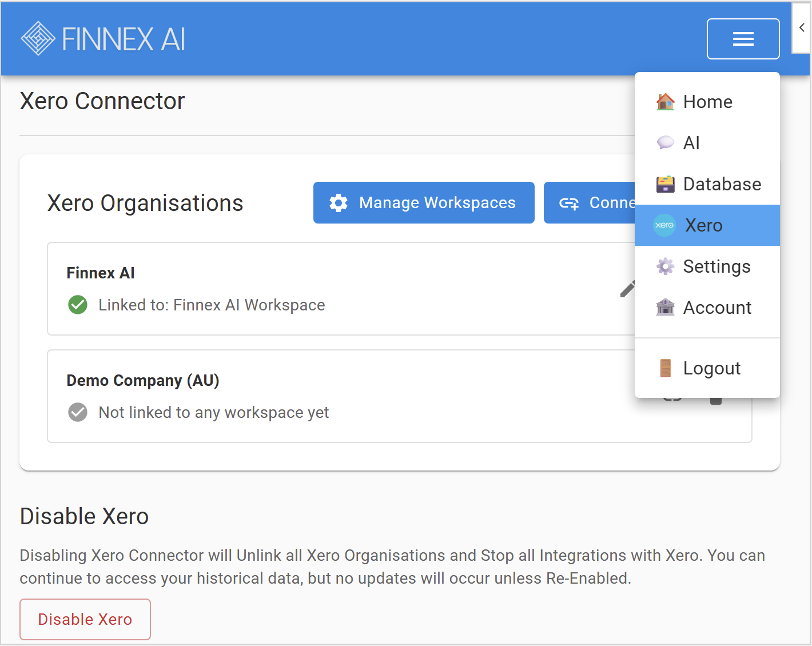Click the Disabling Xero Connector description paragraph
The height and width of the screenshot is (646, 812).
click(x=392, y=567)
